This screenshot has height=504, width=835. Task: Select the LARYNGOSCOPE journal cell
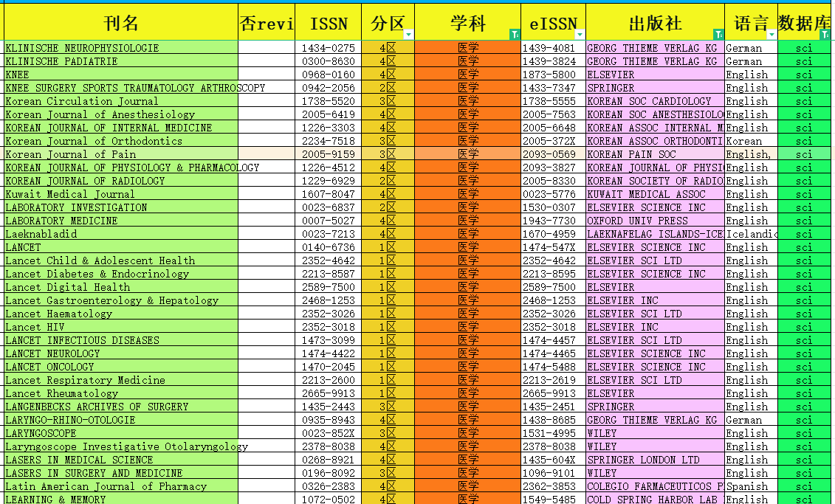pyautogui.click(x=121, y=434)
